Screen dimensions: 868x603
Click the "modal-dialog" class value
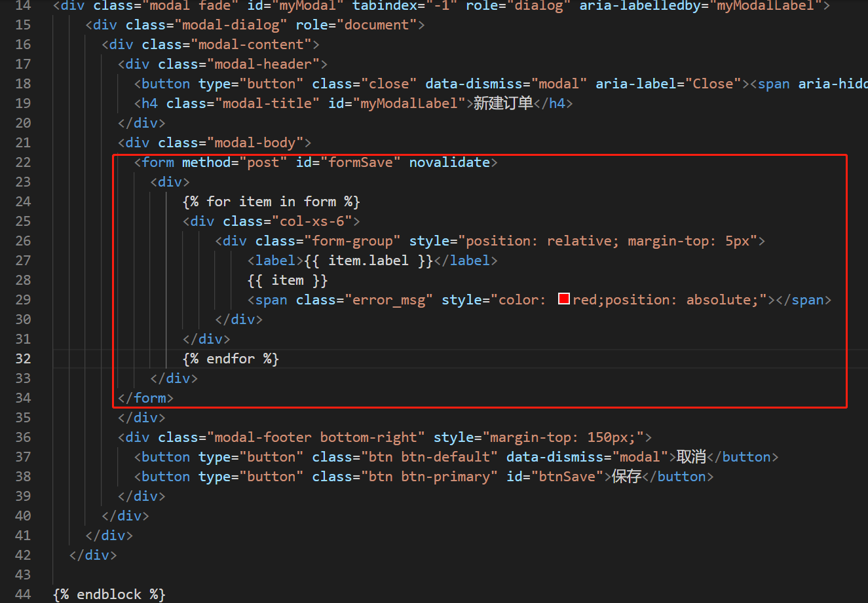point(231,24)
